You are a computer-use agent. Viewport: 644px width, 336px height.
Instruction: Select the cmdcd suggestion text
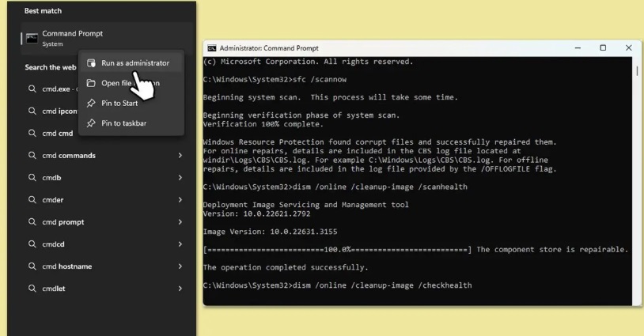pyautogui.click(x=53, y=244)
